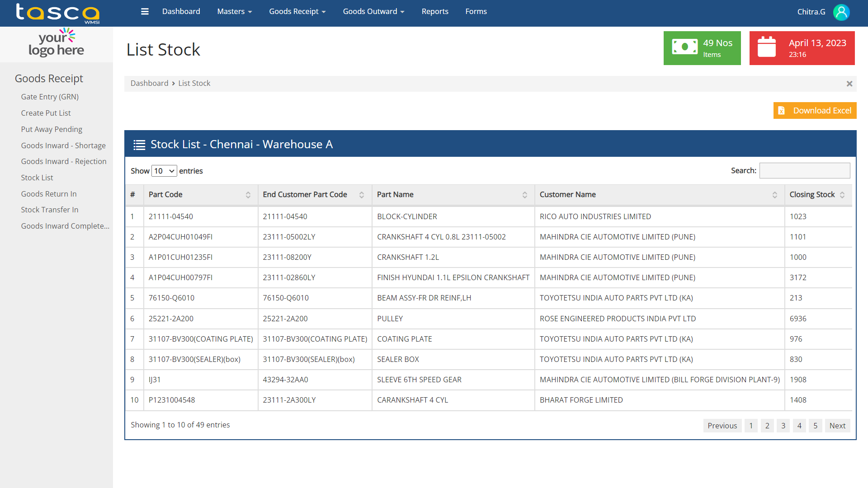
Task: Open Stock List in sidebar
Action: click(37, 178)
